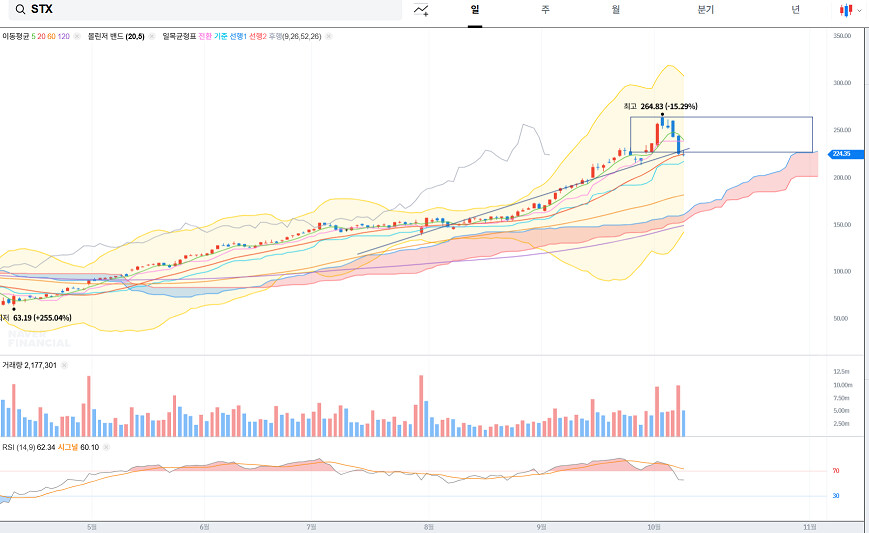Image resolution: width=869 pixels, height=533 pixels.
Task: Click the 이동평균 indicator label
Action: [16, 37]
